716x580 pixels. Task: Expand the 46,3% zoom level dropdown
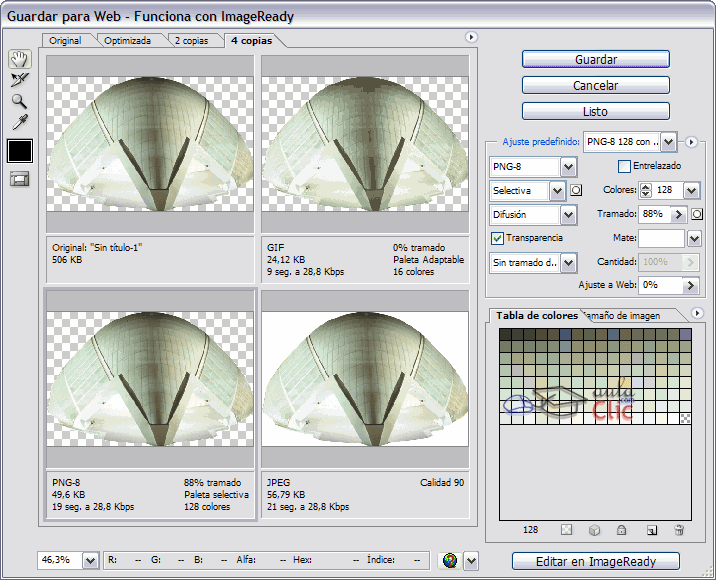pyautogui.click(x=90, y=560)
